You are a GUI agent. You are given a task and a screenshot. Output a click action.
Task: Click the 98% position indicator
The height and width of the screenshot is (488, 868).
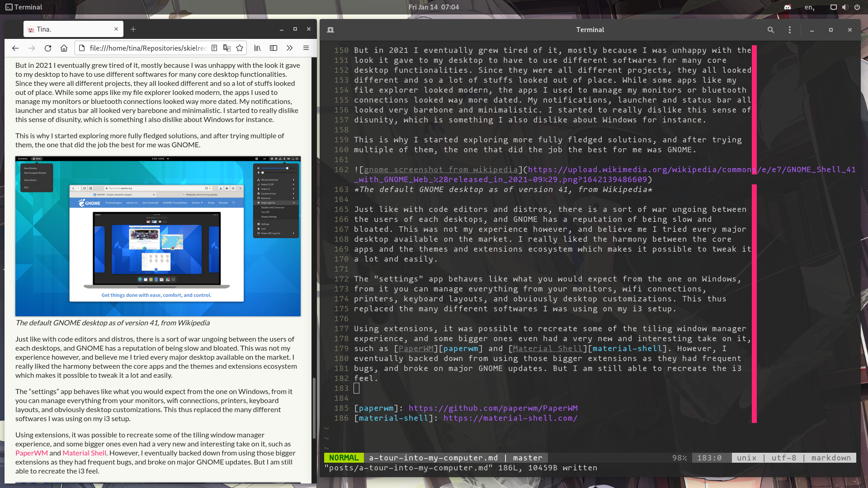679,458
